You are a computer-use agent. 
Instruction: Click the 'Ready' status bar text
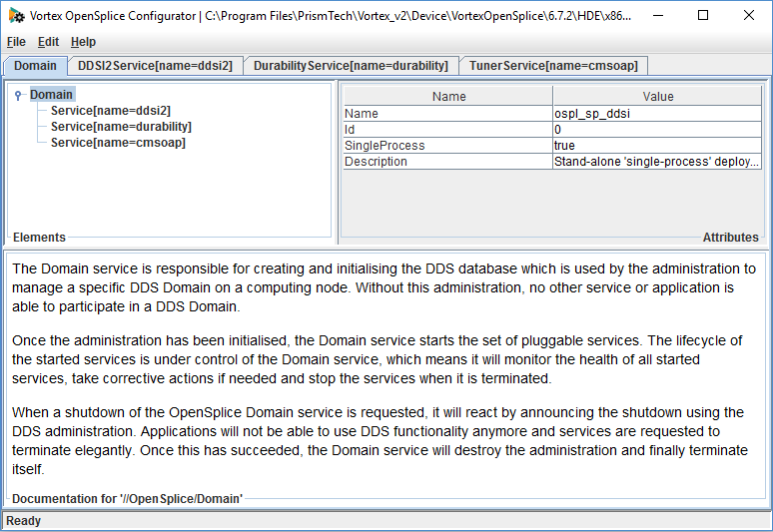(x=23, y=521)
